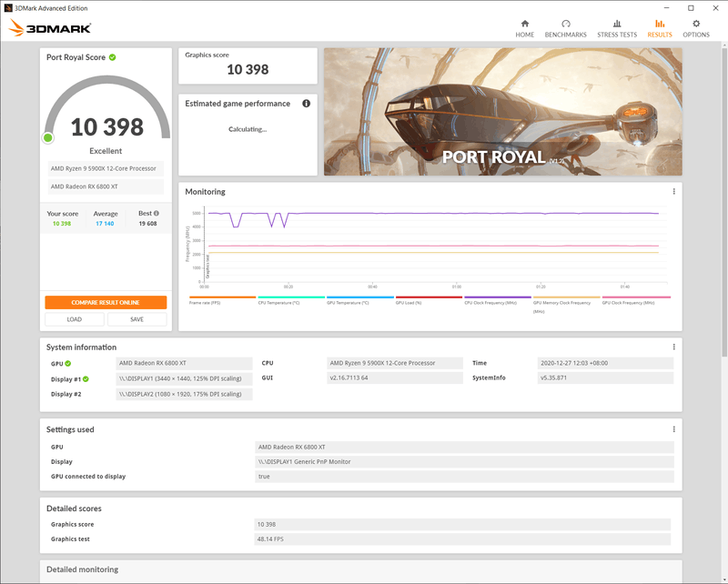Click Your score value 10 398
Screen dimensions: 728x584
coord(62,223)
